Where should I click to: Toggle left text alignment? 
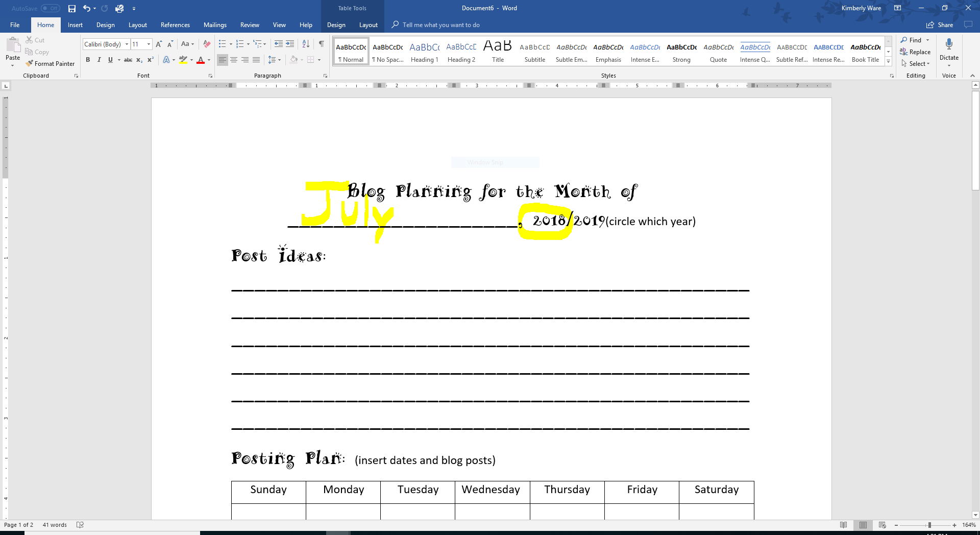[x=223, y=60]
